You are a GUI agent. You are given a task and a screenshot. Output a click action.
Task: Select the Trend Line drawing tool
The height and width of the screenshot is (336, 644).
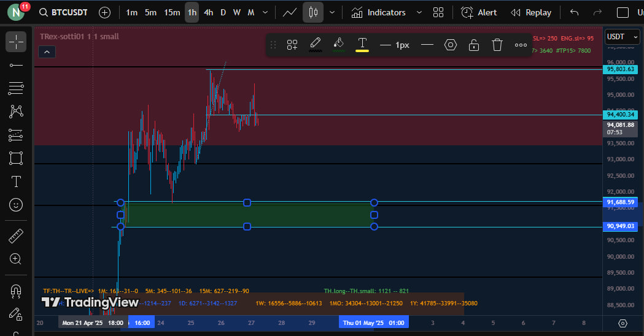(x=16, y=65)
